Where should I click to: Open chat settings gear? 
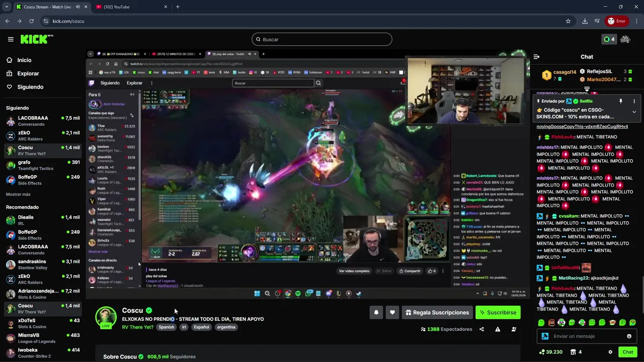click(x=610, y=352)
